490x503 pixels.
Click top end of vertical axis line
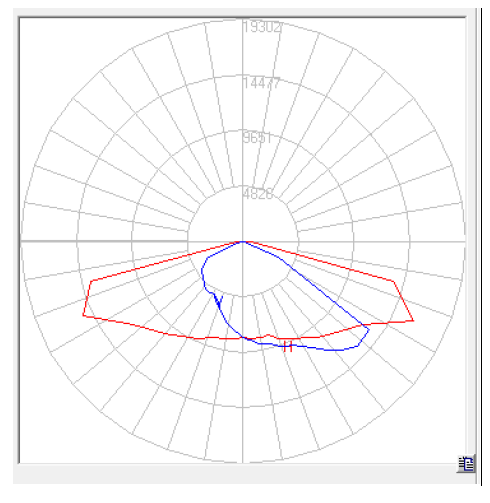click(243, 19)
